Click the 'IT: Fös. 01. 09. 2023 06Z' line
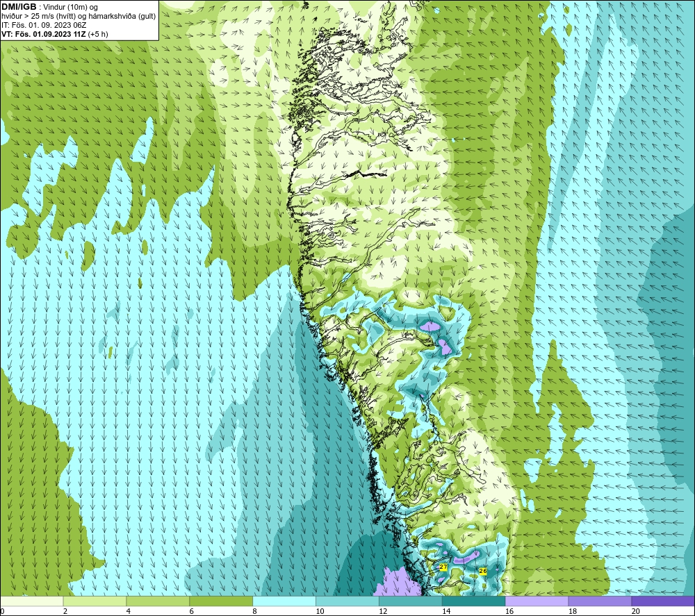The width and height of the screenshot is (695, 616). pyautogui.click(x=44, y=25)
